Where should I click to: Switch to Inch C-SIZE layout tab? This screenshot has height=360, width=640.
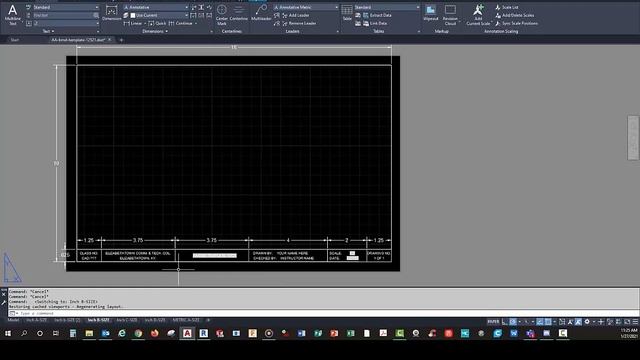127,320
